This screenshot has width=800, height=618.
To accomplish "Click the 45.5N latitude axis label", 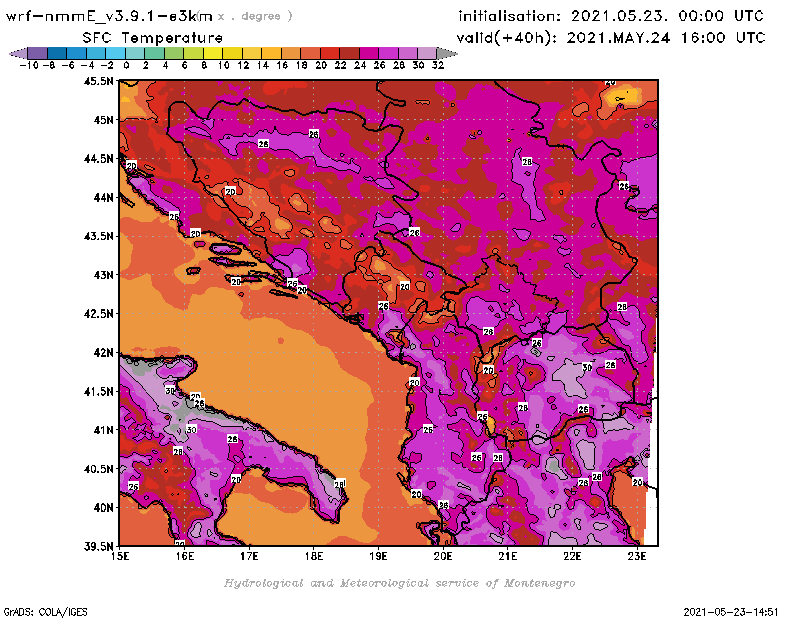I will (x=98, y=81).
